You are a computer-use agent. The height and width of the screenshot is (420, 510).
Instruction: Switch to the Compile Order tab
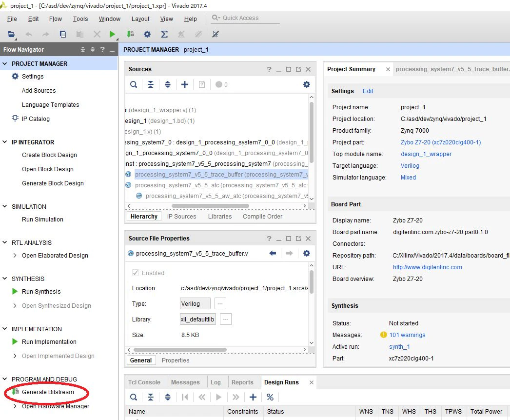[x=262, y=217]
